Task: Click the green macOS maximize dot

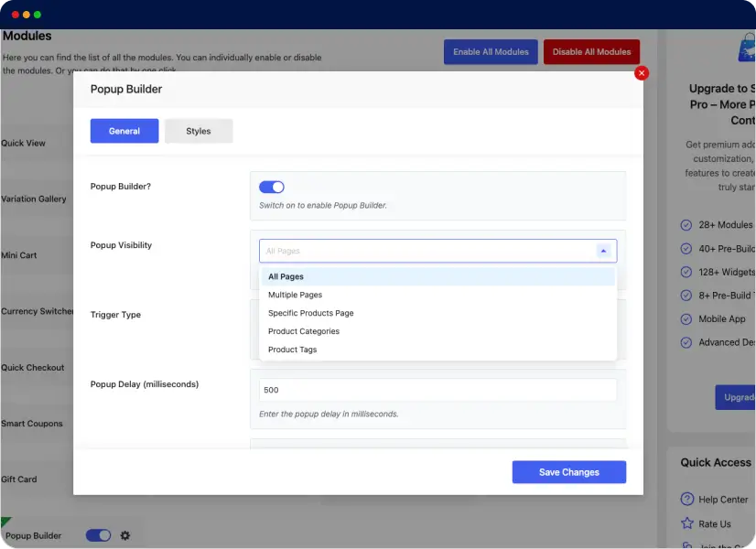Action: [38, 15]
